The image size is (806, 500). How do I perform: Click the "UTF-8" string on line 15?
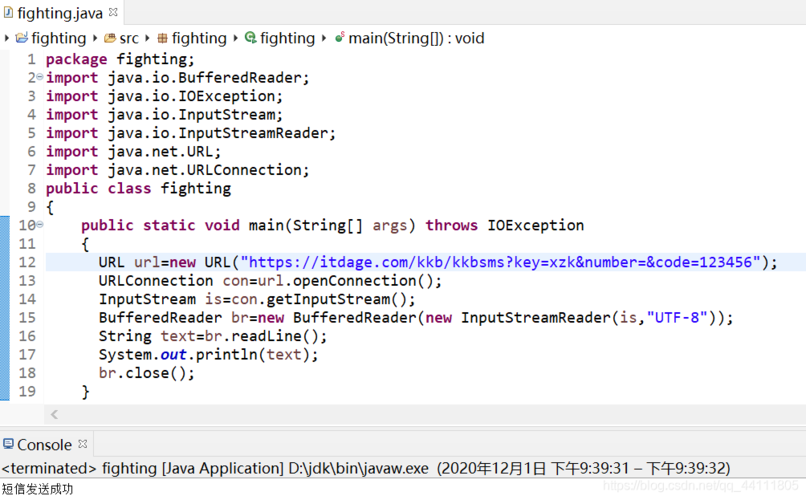click(x=677, y=318)
